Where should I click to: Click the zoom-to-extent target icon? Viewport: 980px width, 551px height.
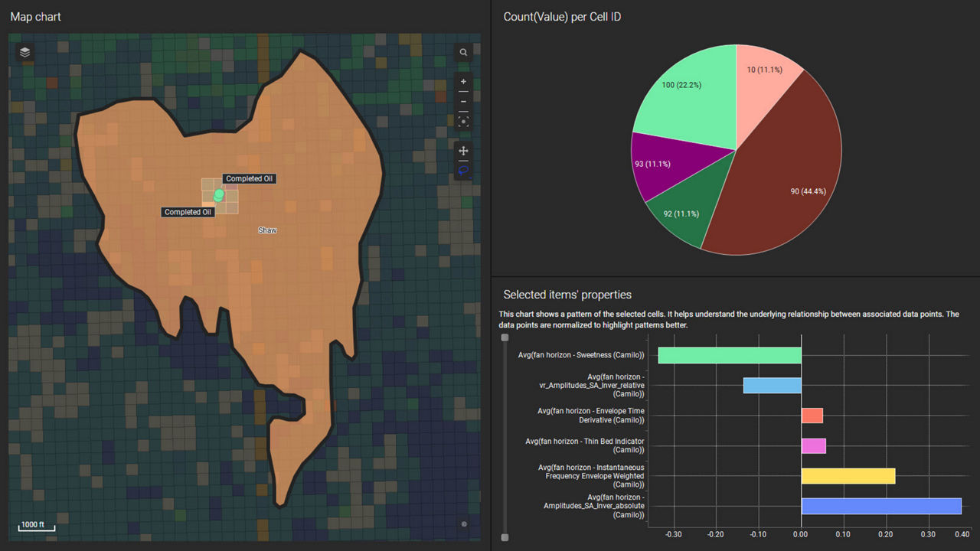click(x=463, y=122)
